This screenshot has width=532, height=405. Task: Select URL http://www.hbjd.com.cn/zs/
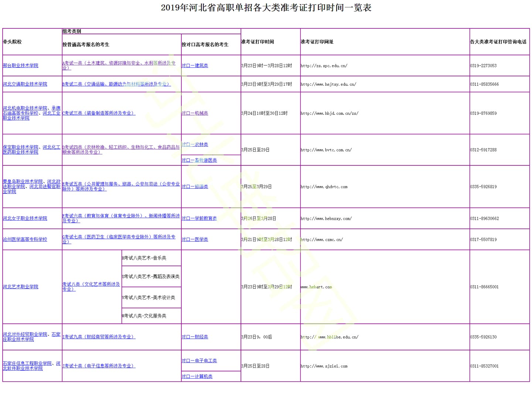click(x=330, y=113)
